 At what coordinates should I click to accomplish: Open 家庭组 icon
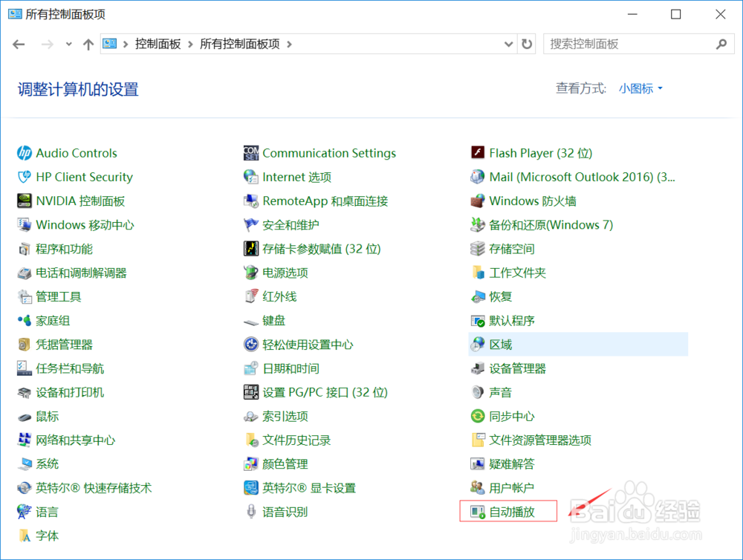tap(25, 321)
